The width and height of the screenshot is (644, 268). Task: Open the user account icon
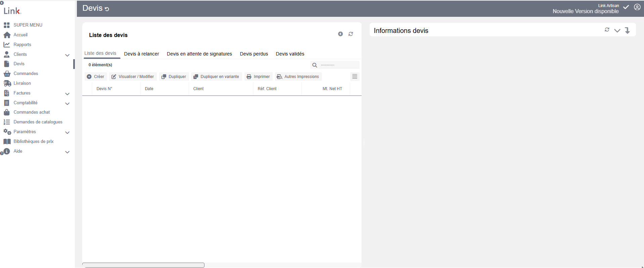pos(637,7)
